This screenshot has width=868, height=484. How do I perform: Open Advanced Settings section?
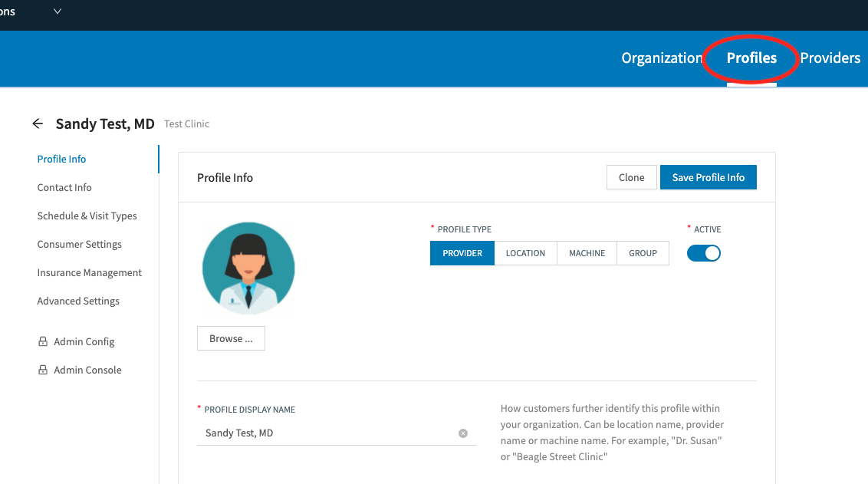78,301
